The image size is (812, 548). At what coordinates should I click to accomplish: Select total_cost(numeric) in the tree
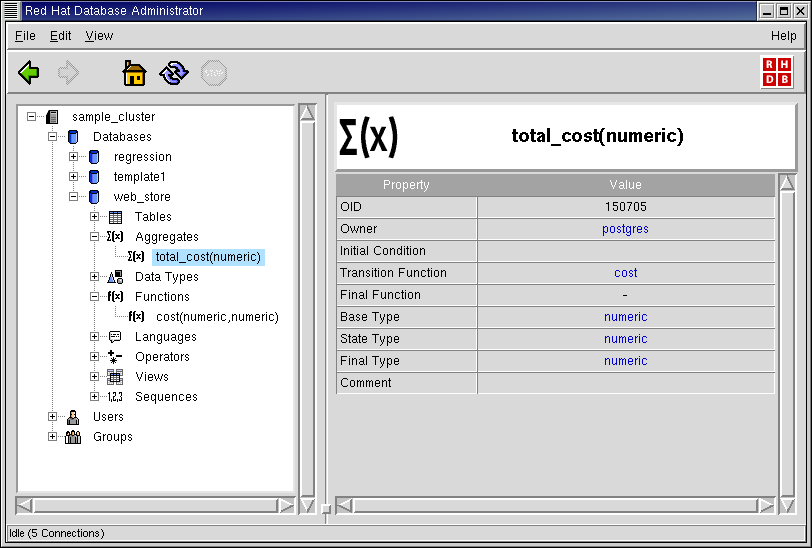[208, 257]
